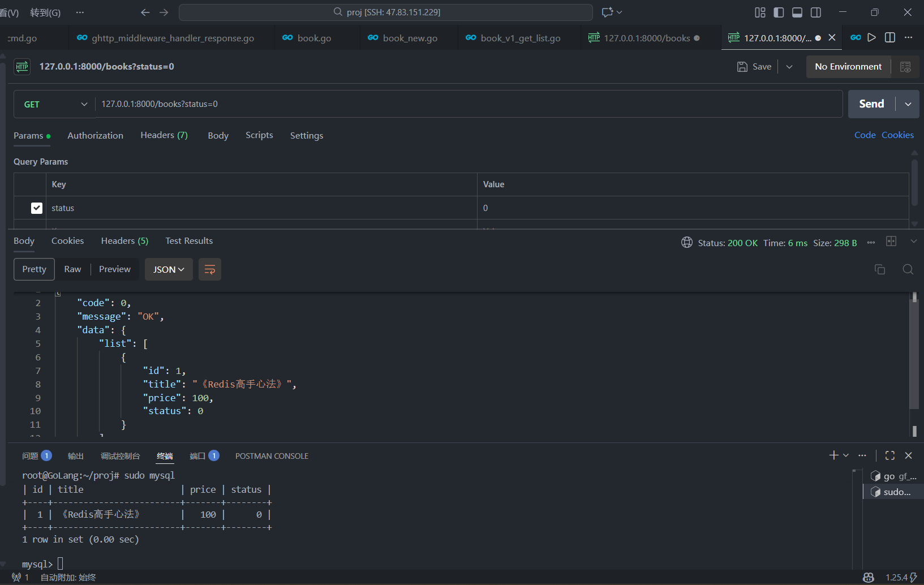Click the Copilot status bar icon
Viewport: 924px width, 585px height.
coord(869,577)
